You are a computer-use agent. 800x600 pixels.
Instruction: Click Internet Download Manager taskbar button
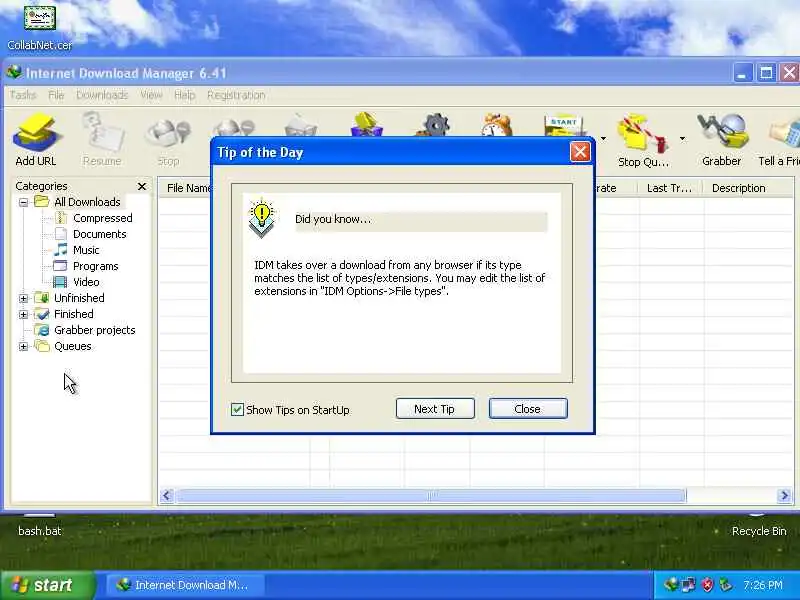[185, 585]
